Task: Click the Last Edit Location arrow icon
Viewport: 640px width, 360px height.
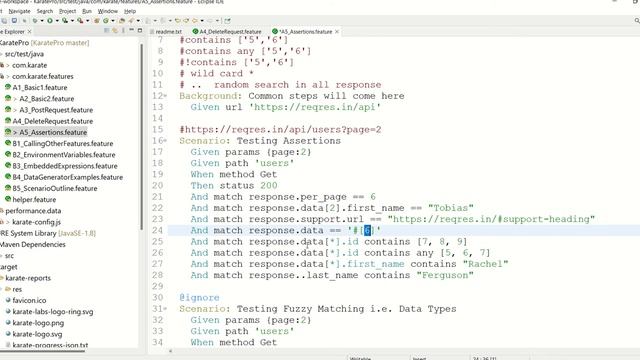Action: tap(178, 20)
